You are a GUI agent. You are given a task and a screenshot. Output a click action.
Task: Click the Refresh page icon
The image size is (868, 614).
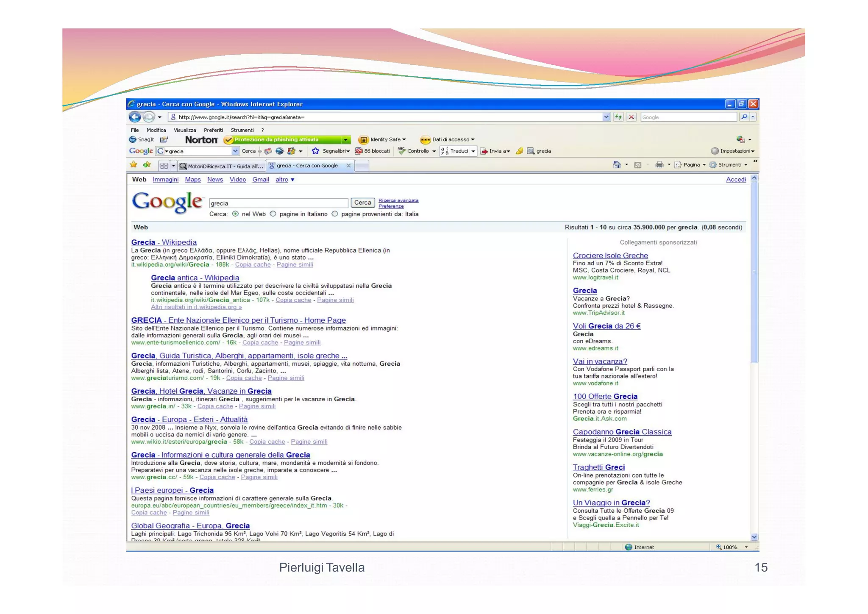pos(618,117)
